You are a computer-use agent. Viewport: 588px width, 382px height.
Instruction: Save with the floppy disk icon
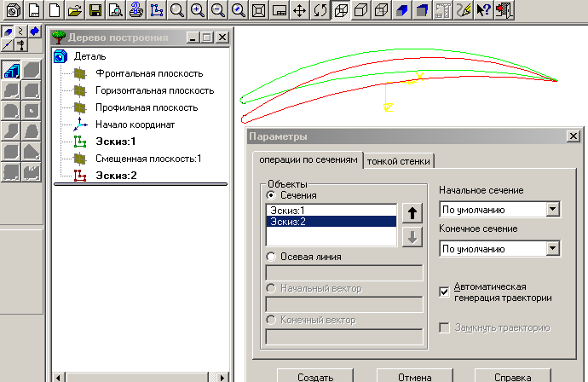(95, 10)
